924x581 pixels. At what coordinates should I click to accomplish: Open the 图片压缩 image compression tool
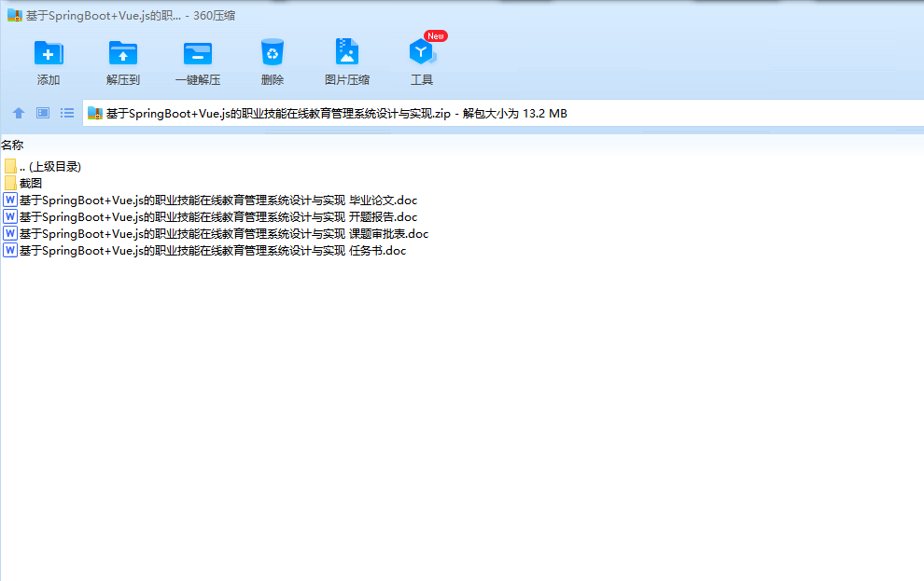click(347, 52)
